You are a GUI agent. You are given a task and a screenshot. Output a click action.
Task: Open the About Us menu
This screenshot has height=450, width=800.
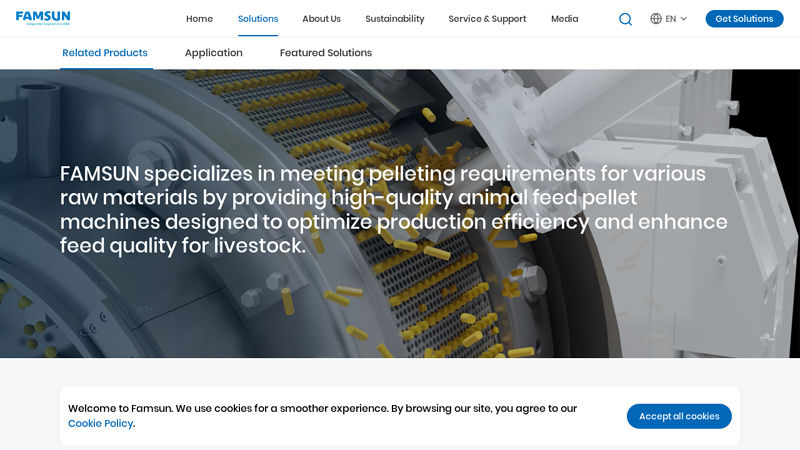click(321, 19)
